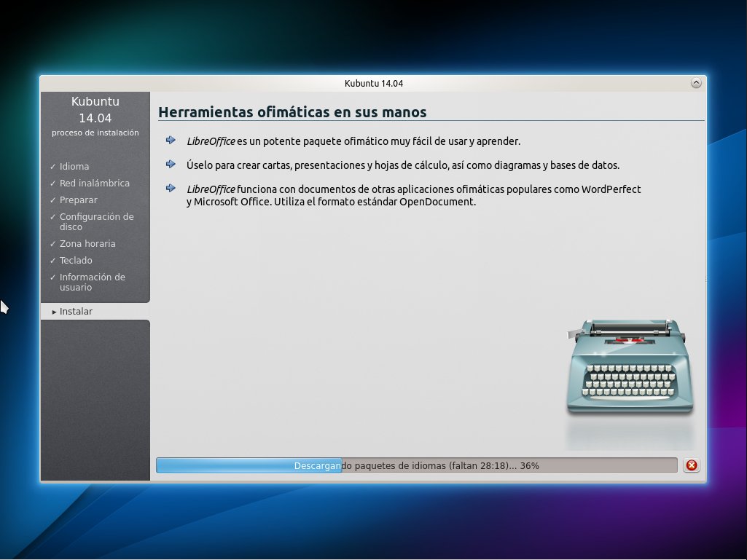Click the Configuración de disco step
Image resolution: width=747 pixels, height=560 pixels.
[97, 221]
